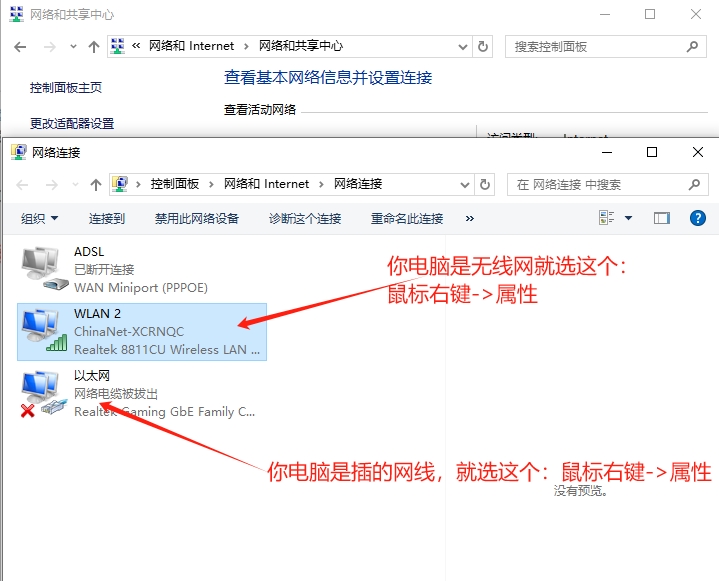Click 诊断这个连接 toolbar command
The image size is (719, 581).
305,218
